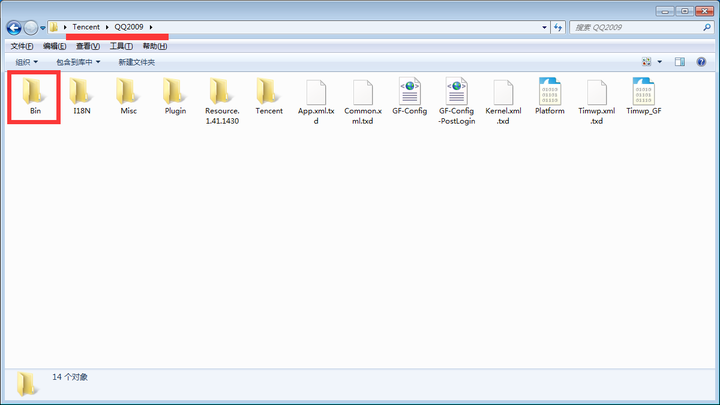Expand the arrow after QQ2009 breadcrumb
720x405 pixels.
pos(151,27)
